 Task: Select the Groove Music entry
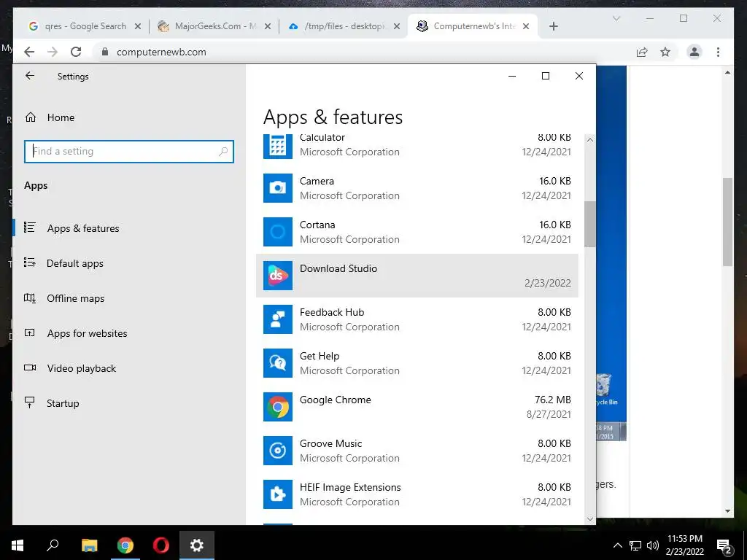[417, 451]
